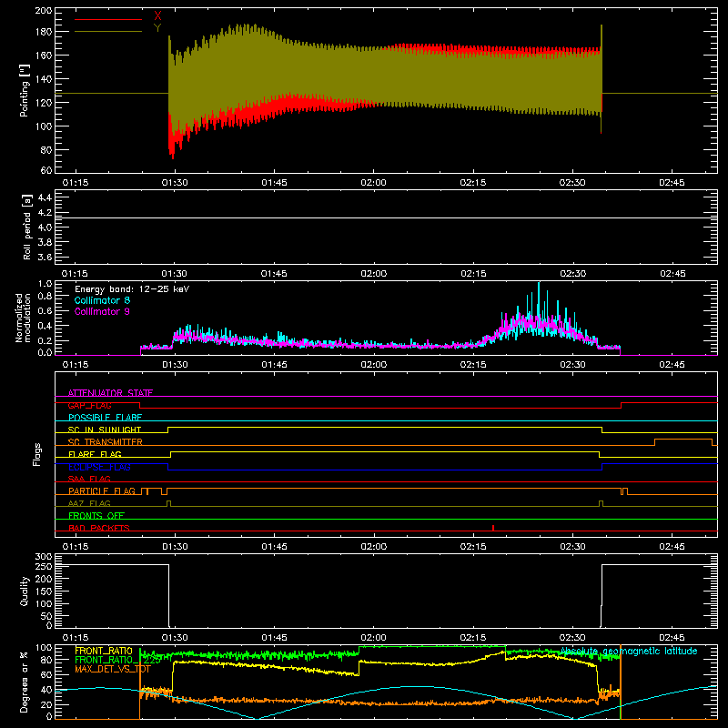This screenshot has width=728, height=728.
Task: Click the 'POSSIBLE_FLARE' flag label
Action: (105, 418)
